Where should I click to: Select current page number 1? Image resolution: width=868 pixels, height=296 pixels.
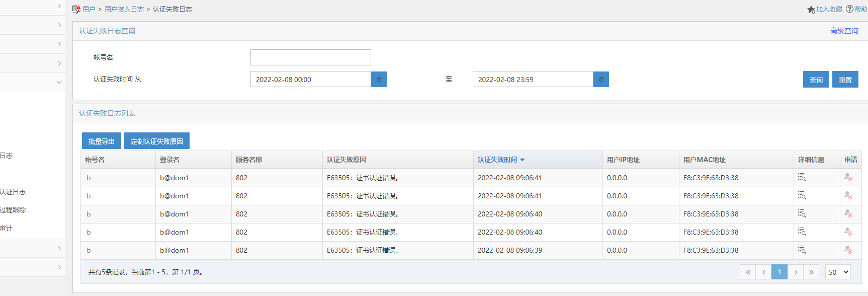pos(779,272)
